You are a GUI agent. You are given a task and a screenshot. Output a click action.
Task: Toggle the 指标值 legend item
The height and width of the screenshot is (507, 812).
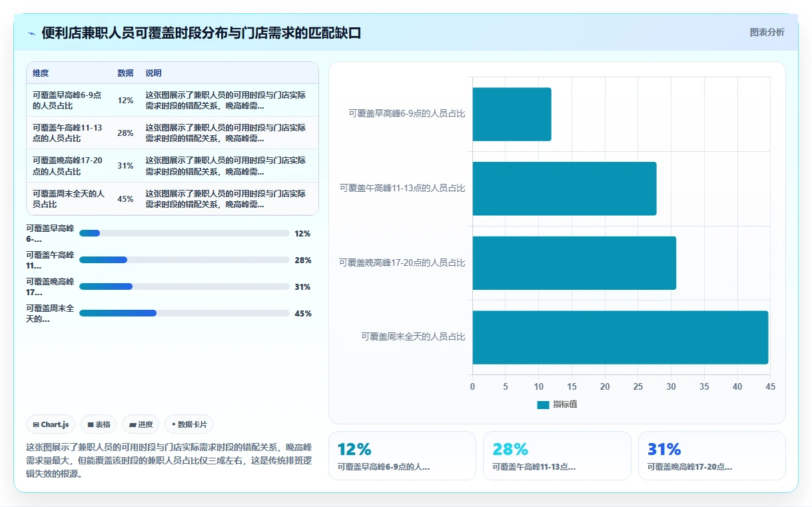(557, 404)
